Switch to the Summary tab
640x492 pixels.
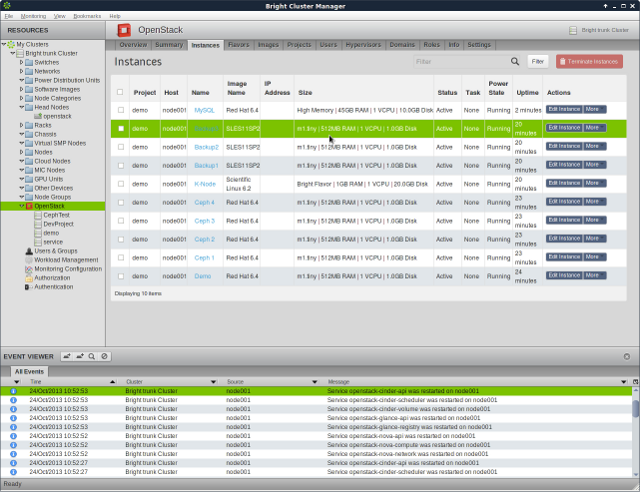click(x=169, y=45)
